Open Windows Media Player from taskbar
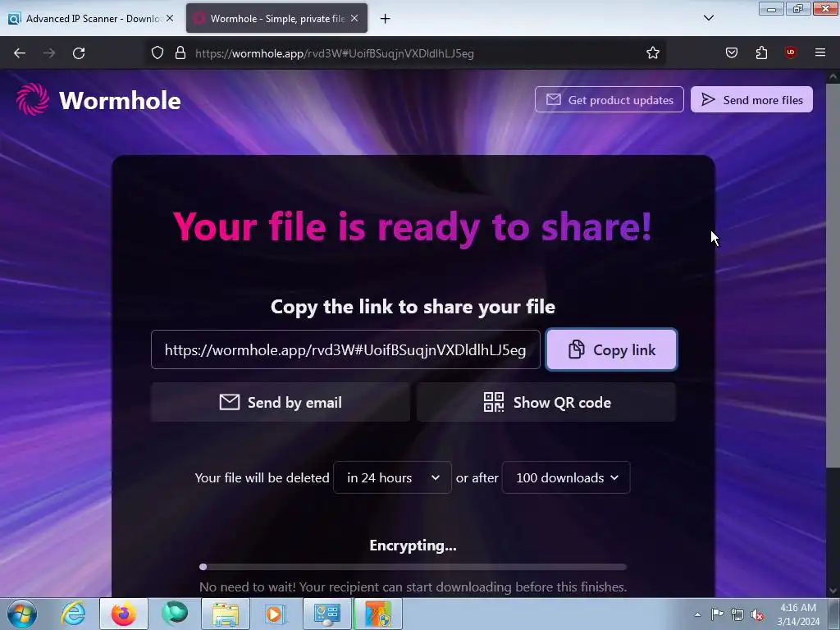The height and width of the screenshot is (630, 840). tap(276, 614)
